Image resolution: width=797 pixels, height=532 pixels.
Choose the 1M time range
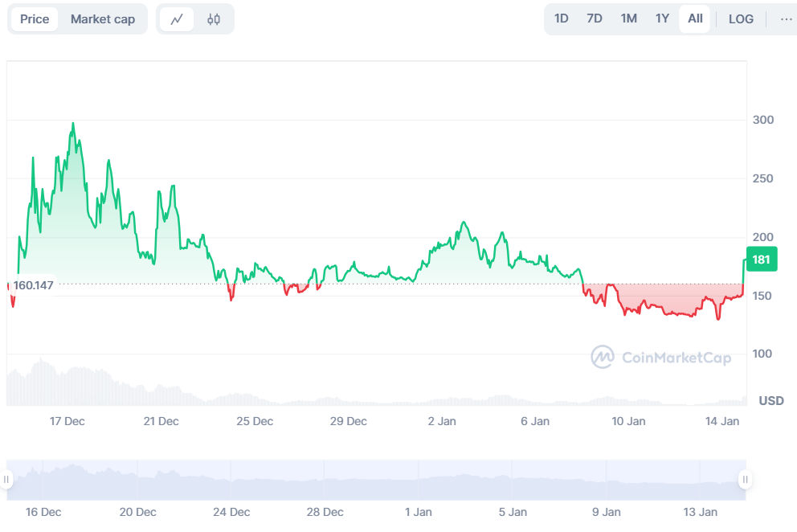(x=629, y=18)
